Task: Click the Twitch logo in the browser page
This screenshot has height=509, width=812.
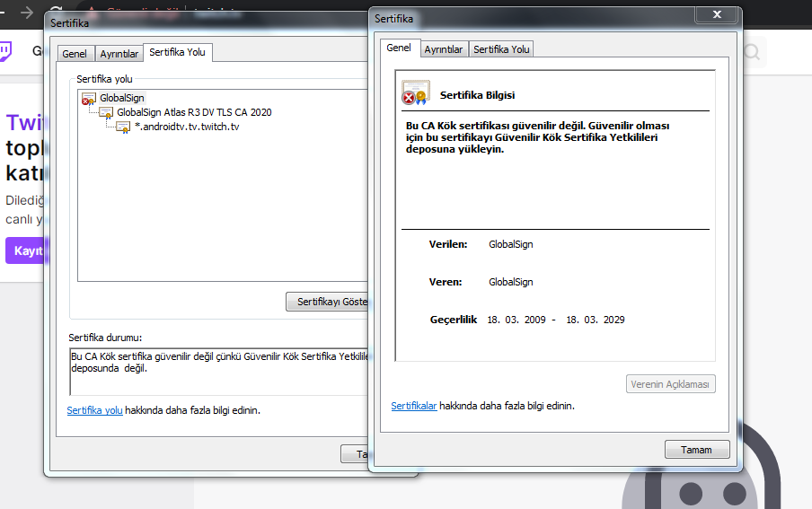Action: [x=5, y=51]
